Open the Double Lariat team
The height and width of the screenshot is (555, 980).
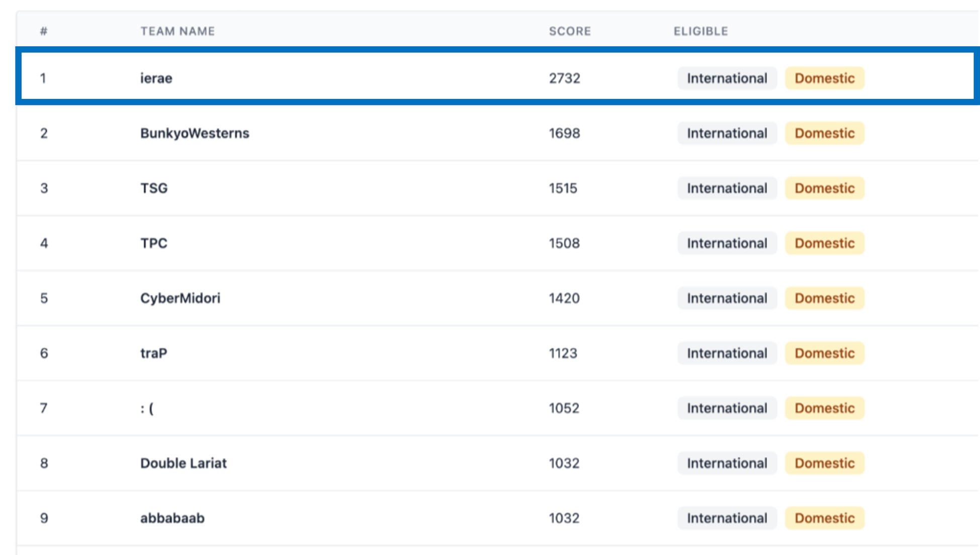pyautogui.click(x=183, y=463)
